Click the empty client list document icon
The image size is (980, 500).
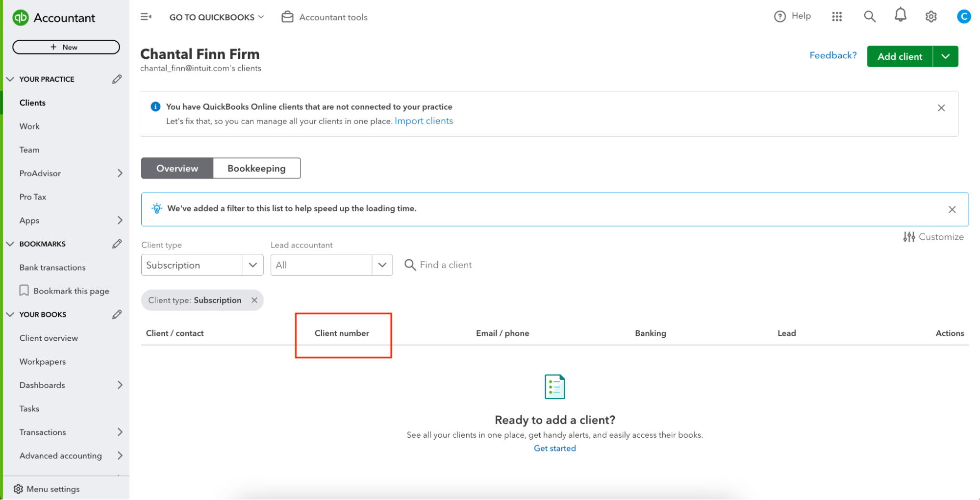(x=554, y=386)
